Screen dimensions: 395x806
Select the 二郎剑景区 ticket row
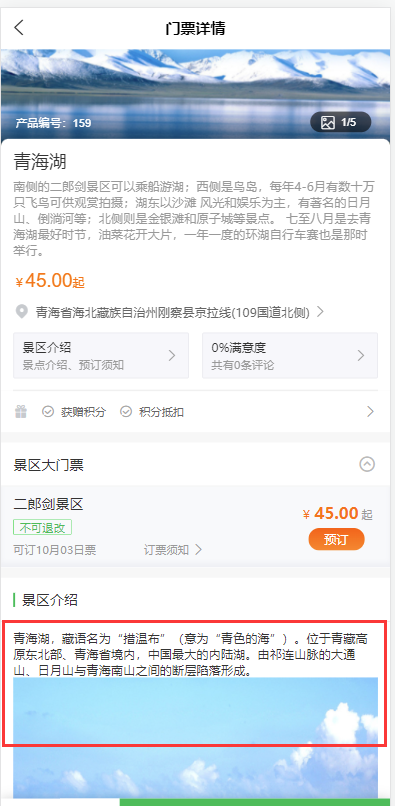[x=195, y=526]
